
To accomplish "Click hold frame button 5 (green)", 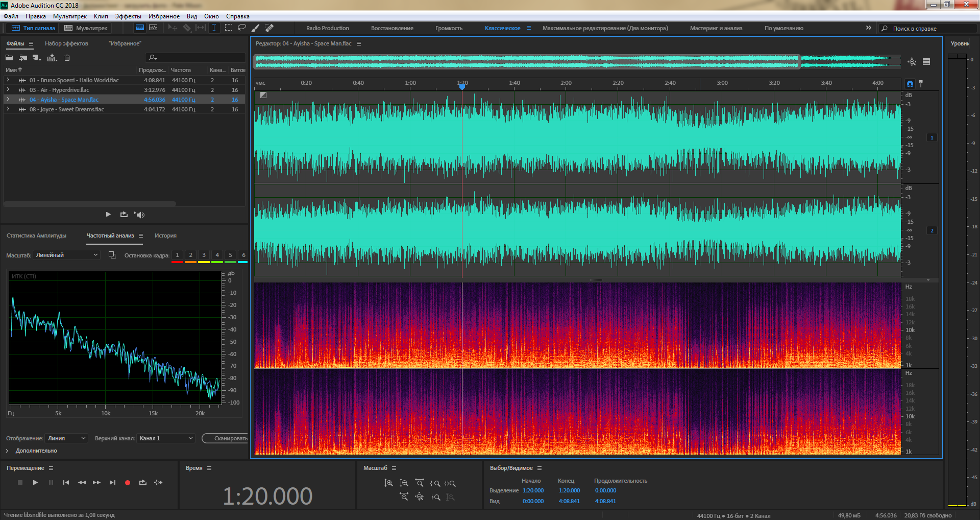I will point(230,255).
